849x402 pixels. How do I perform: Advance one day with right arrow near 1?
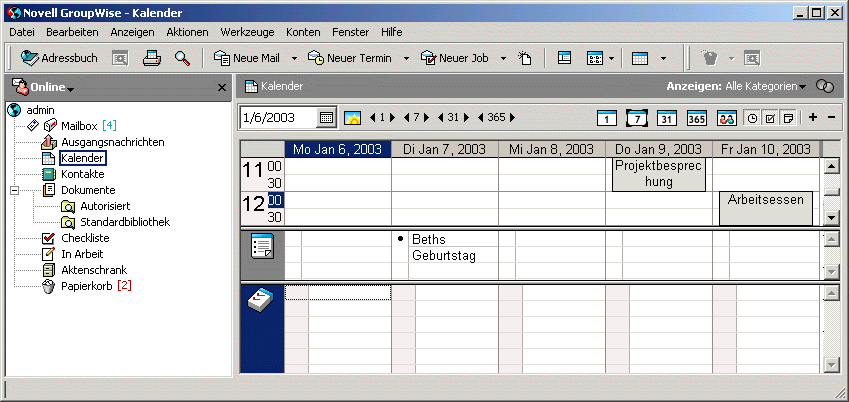pos(393,117)
